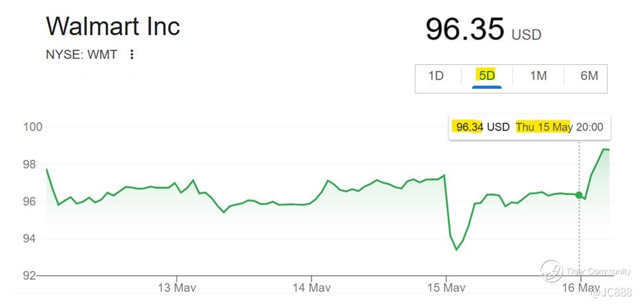
Task: Open the three-dot menu next to WMT
Action: [x=131, y=54]
